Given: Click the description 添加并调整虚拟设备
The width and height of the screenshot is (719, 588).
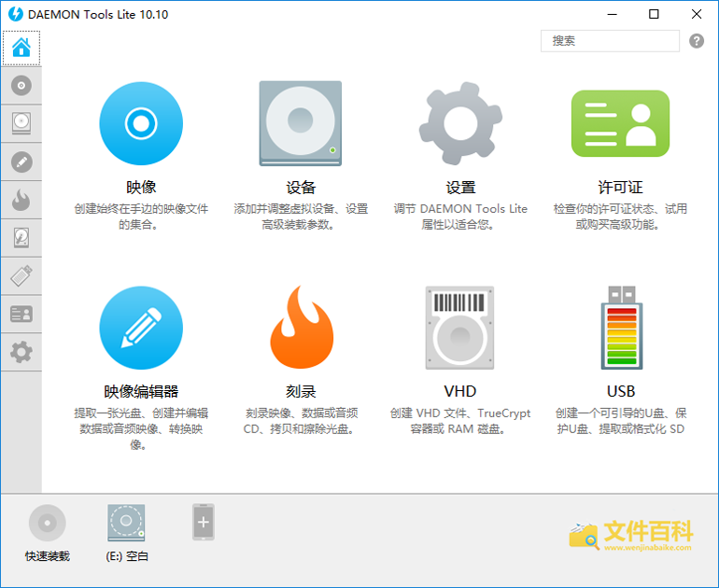Looking at the screenshot, I should 301,217.
